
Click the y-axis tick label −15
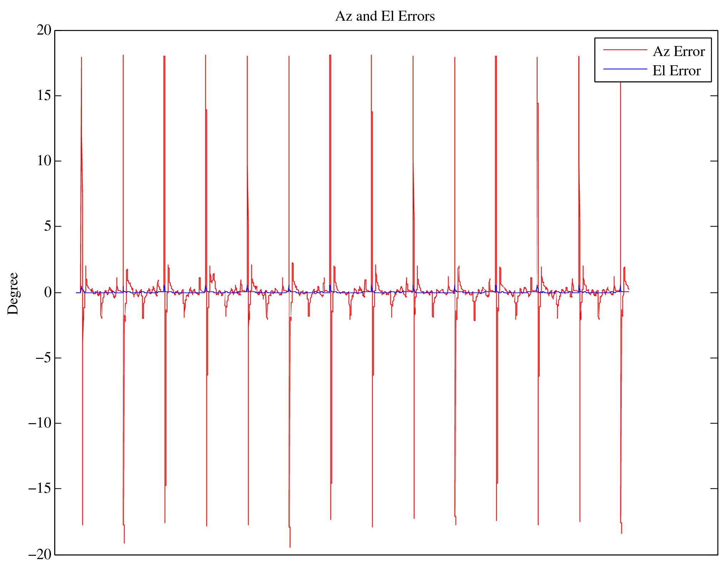(x=40, y=488)
